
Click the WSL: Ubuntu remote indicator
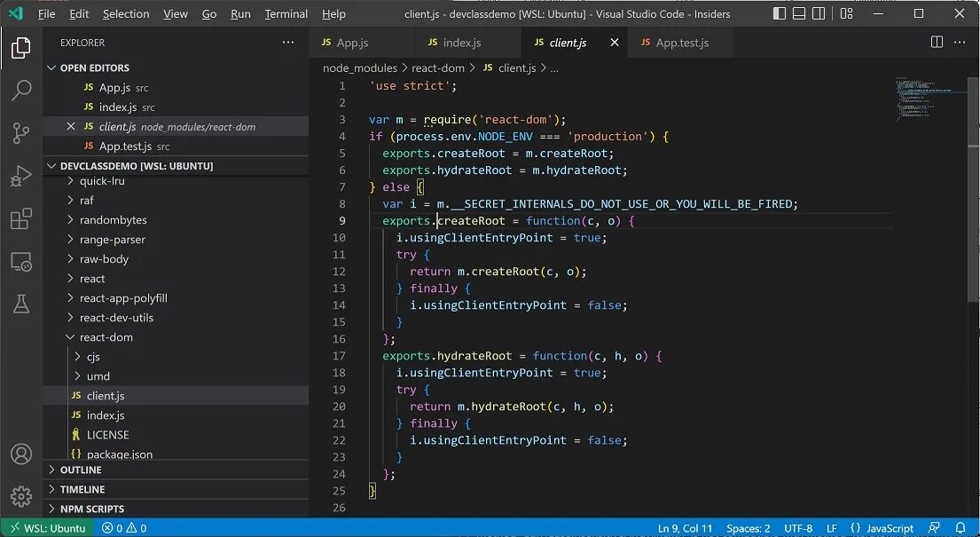click(x=48, y=527)
